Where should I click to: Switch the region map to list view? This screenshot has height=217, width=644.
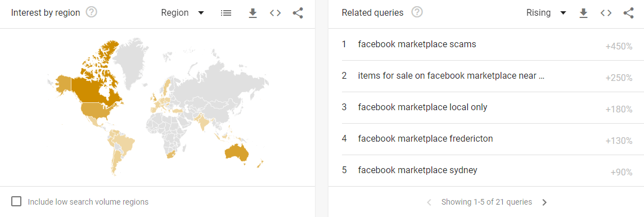tap(226, 13)
